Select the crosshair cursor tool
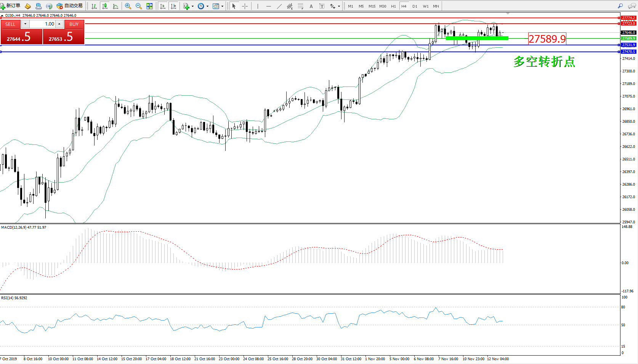 (245, 6)
